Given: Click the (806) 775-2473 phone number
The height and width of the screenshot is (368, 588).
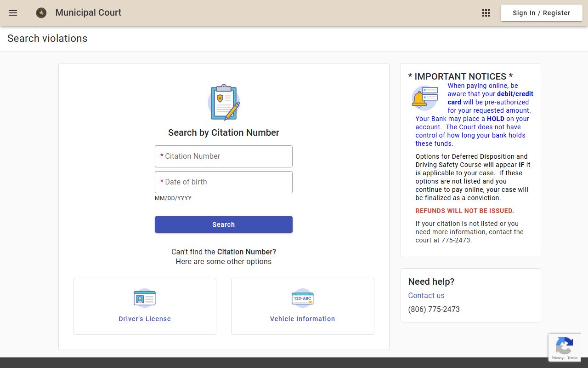Looking at the screenshot, I should [x=434, y=309].
